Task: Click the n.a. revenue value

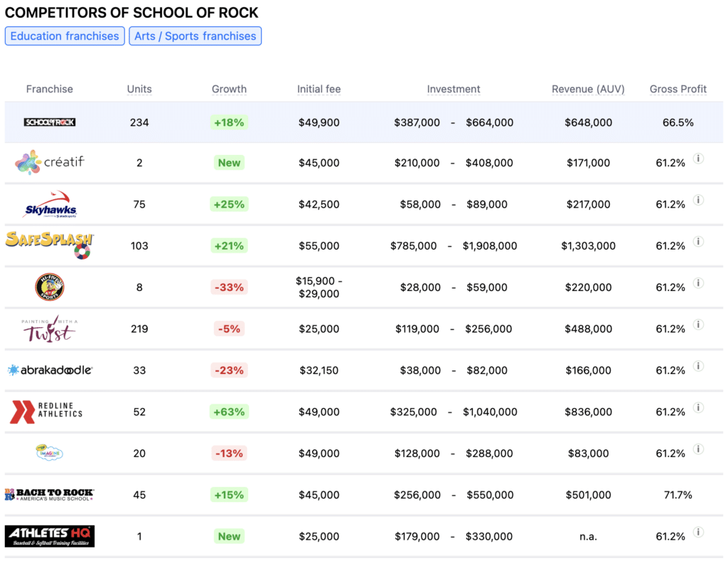Action: (x=588, y=537)
